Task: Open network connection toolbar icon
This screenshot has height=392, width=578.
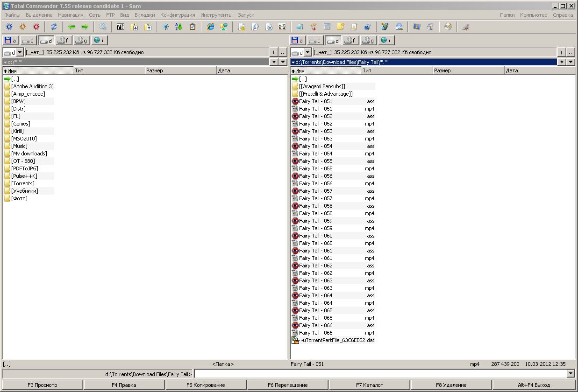Action: click(x=224, y=27)
